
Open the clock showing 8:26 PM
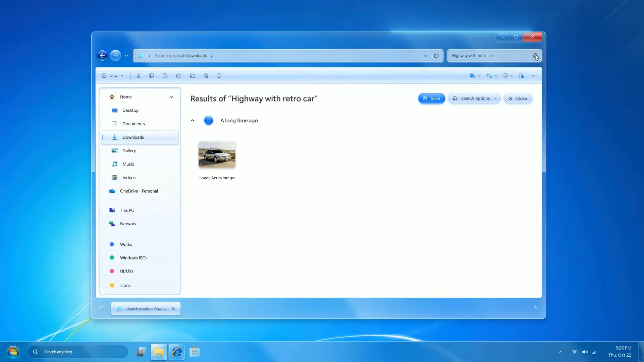620,352
